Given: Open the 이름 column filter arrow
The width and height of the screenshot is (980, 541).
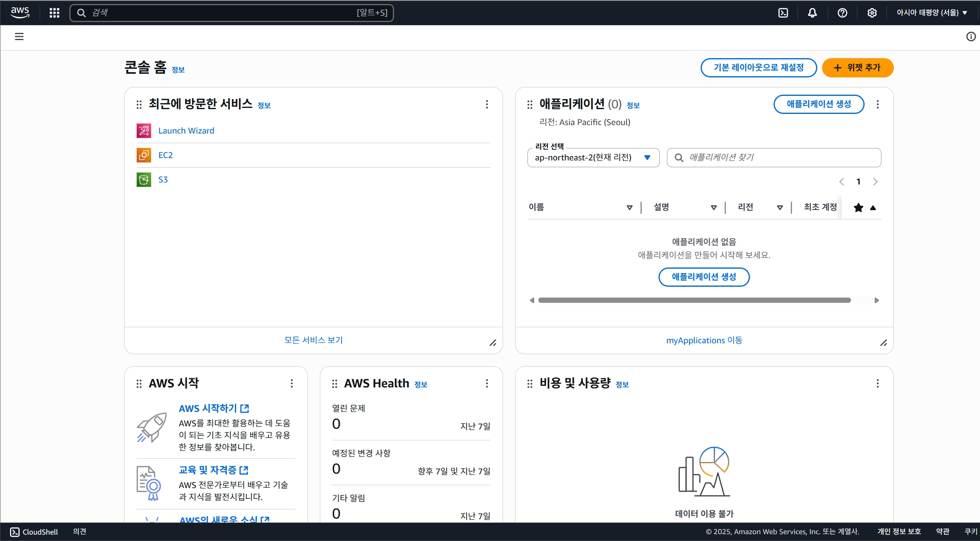Looking at the screenshot, I should pos(630,208).
